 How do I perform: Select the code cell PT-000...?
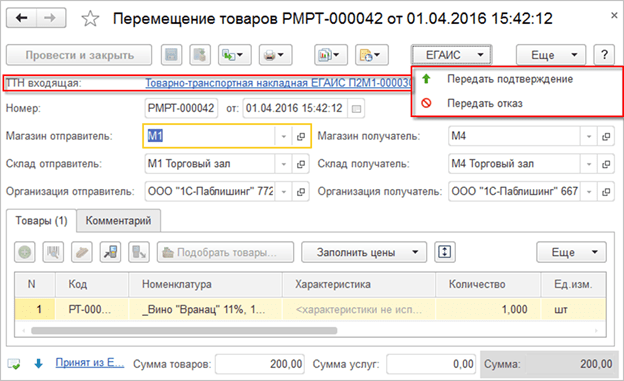pos(92,309)
